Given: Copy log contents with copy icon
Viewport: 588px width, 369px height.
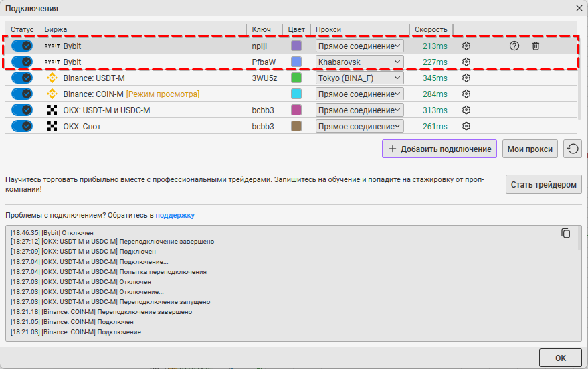Looking at the screenshot, I should pos(566,233).
